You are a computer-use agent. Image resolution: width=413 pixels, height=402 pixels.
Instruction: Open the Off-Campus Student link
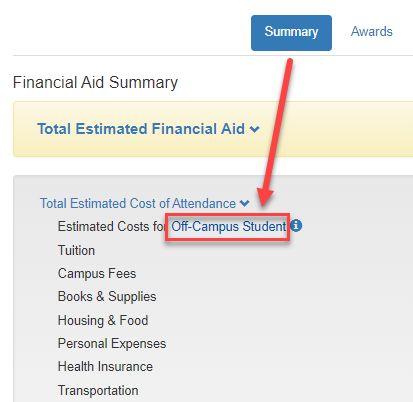(x=229, y=227)
